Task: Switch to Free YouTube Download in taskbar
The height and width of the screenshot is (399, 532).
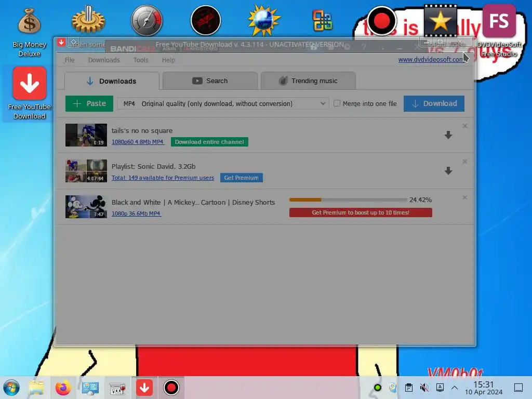Action: [x=144, y=388]
